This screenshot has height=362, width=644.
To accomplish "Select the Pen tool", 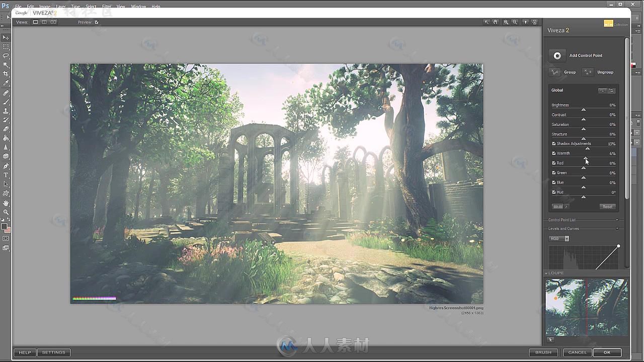I will pos(6,166).
